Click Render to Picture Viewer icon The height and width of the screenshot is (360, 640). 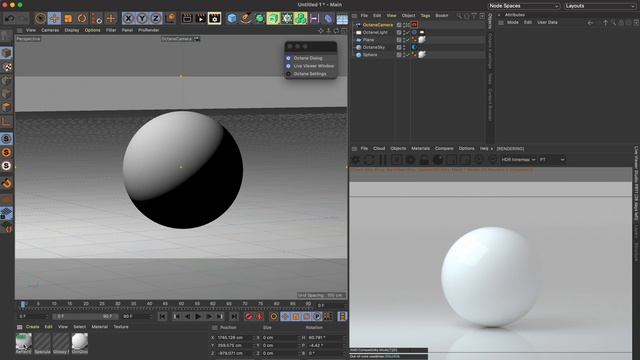tap(201, 18)
